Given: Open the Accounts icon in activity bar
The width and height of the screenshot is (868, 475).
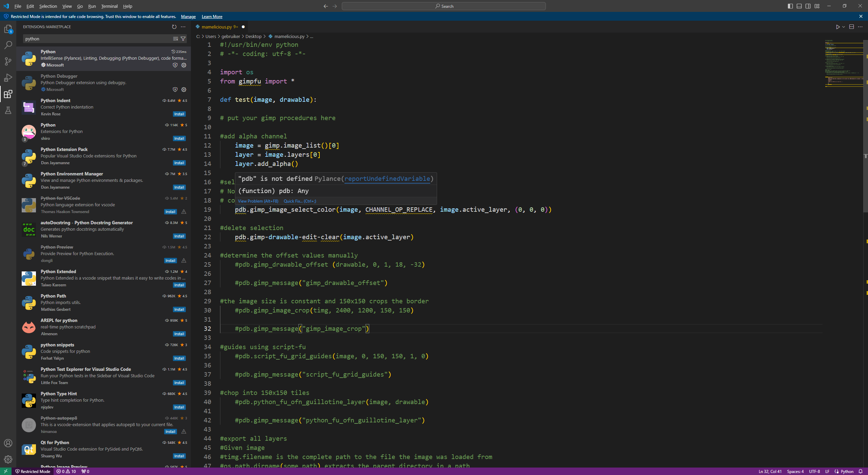Looking at the screenshot, I should click(x=8, y=443).
